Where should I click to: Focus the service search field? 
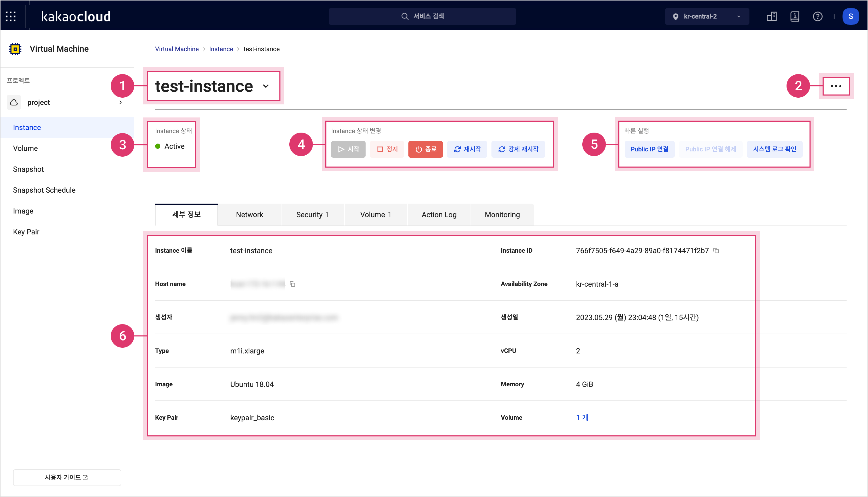pos(422,16)
